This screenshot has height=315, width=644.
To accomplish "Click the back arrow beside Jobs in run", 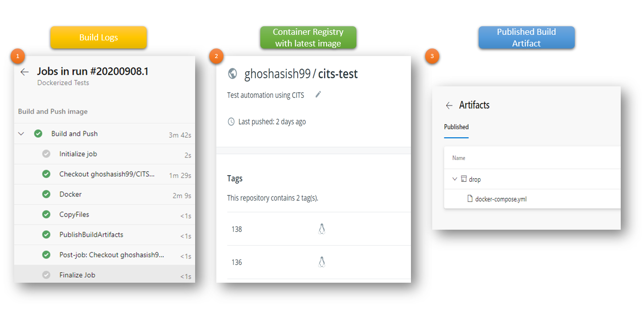I will [x=24, y=72].
